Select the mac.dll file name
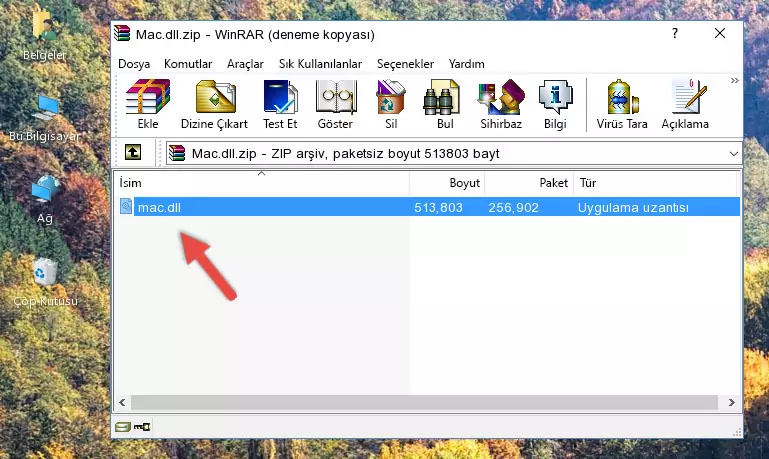This screenshot has width=769, height=459. (159, 207)
